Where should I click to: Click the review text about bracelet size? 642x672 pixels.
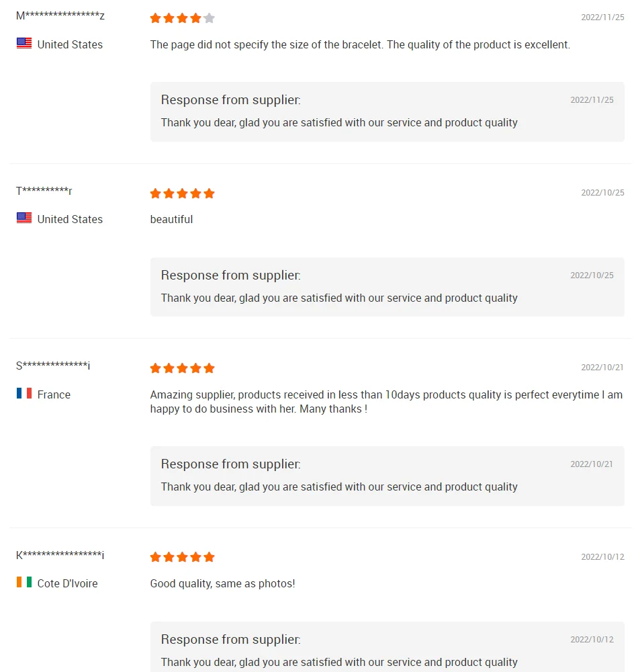pyautogui.click(x=360, y=45)
